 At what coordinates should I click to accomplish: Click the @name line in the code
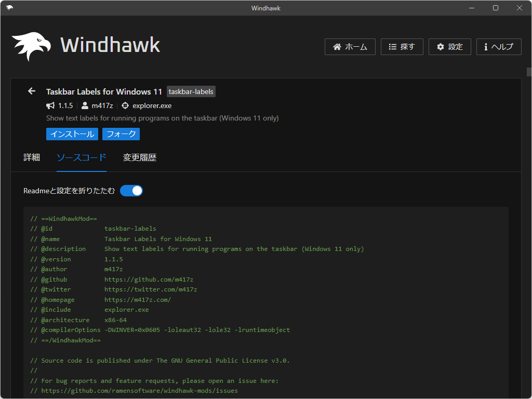coord(121,239)
